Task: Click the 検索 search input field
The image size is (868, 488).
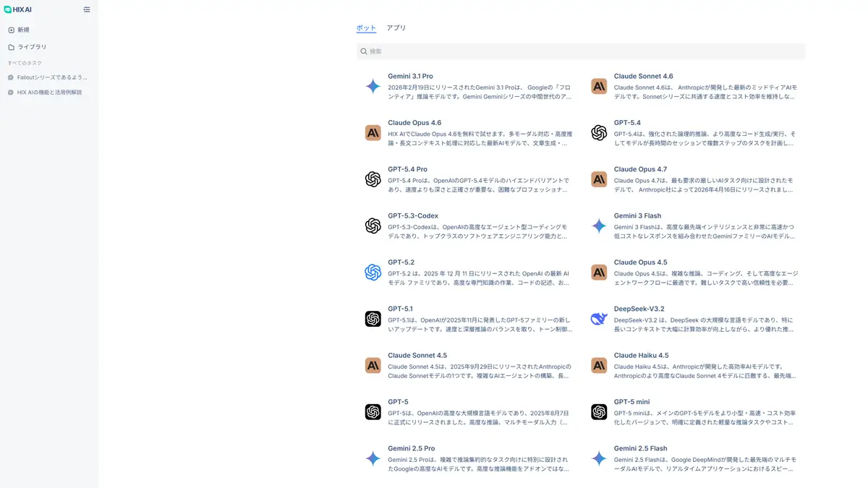Action: coord(506,51)
